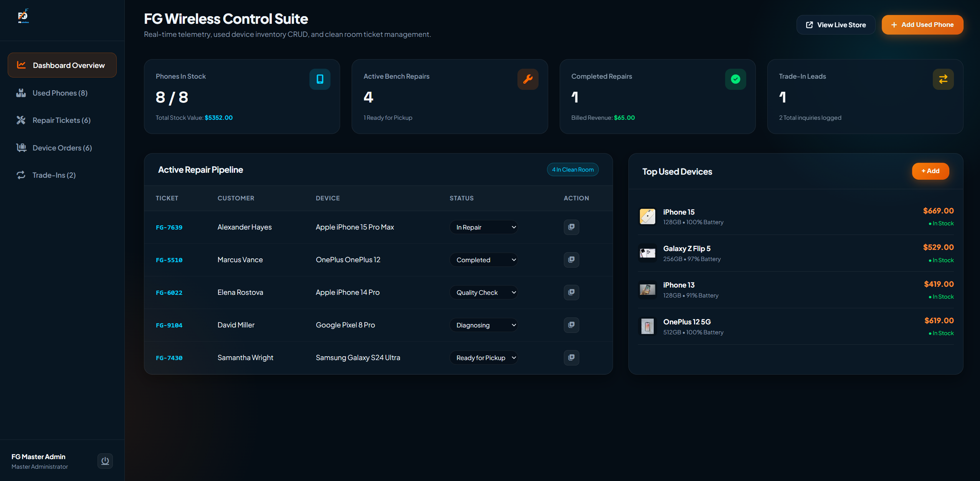Expand the Completed status dropdown
This screenshot has width=980, height=481.
tap(484, 260)
